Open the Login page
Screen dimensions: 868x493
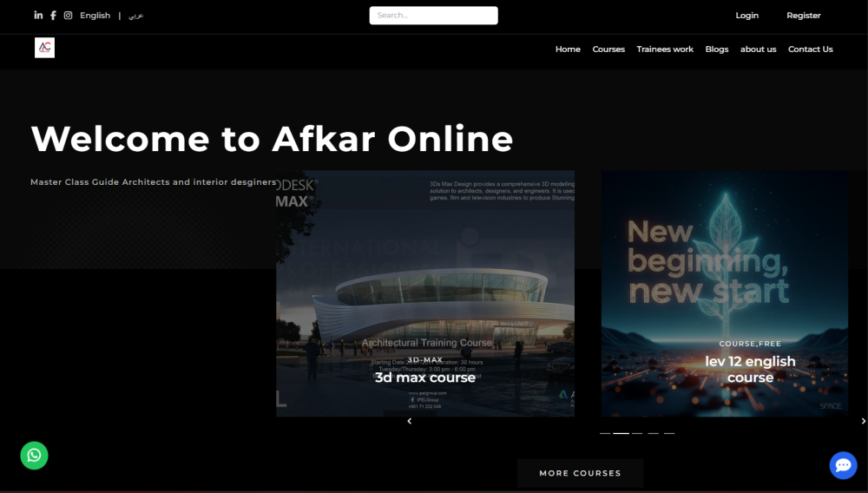tap(746, 16)
